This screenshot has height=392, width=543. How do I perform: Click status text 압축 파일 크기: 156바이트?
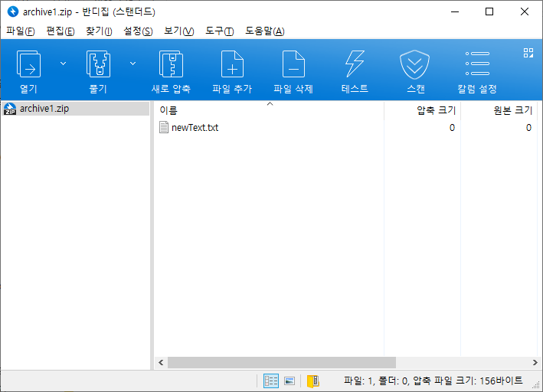pos(468,381)
